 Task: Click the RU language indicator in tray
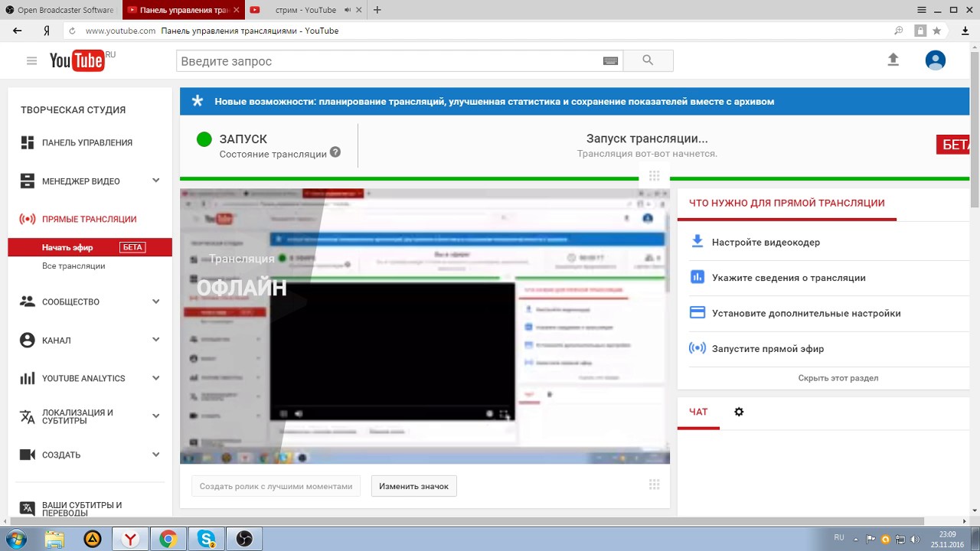(839, 538)
